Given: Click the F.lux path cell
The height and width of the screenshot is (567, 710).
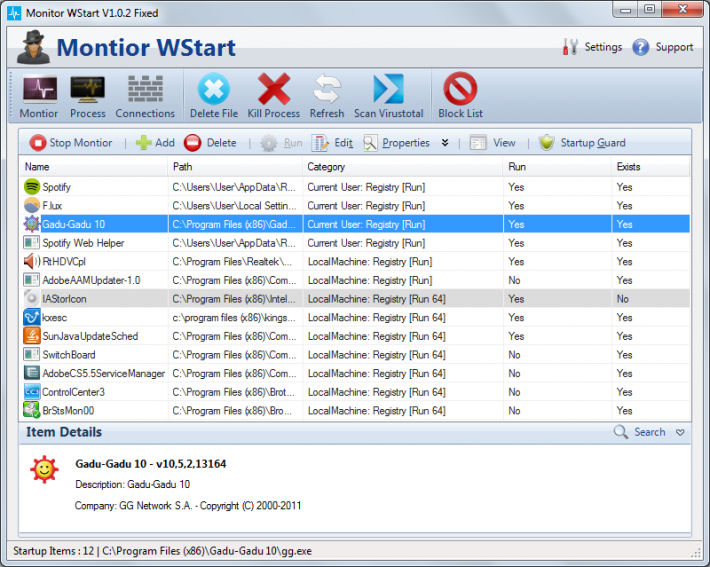Looking at the screenshot, I should click(235, 205).
